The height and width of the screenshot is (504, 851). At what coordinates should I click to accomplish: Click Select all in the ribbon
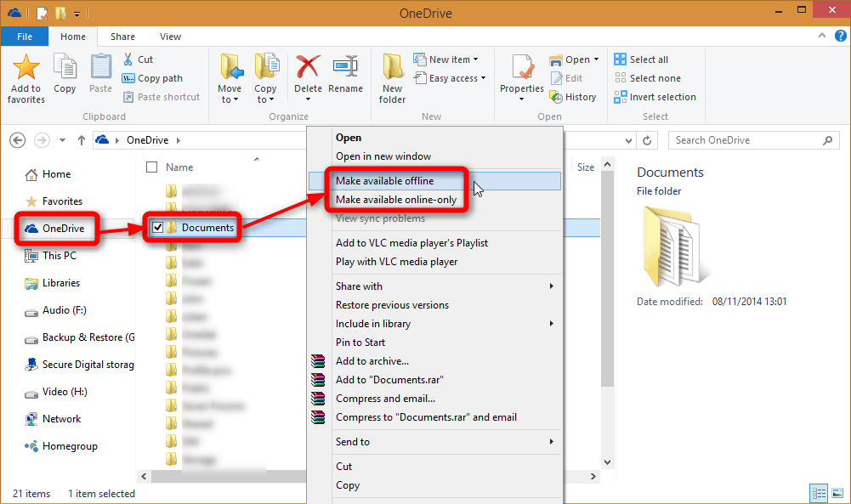tap(648, 59)
